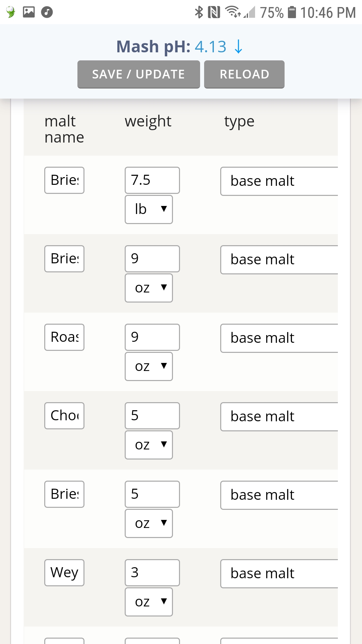Tap the Wi-Fi signal icon
The height and width of the screenshot is (644, 362).
pyautogui.click(x=233, y=12)
